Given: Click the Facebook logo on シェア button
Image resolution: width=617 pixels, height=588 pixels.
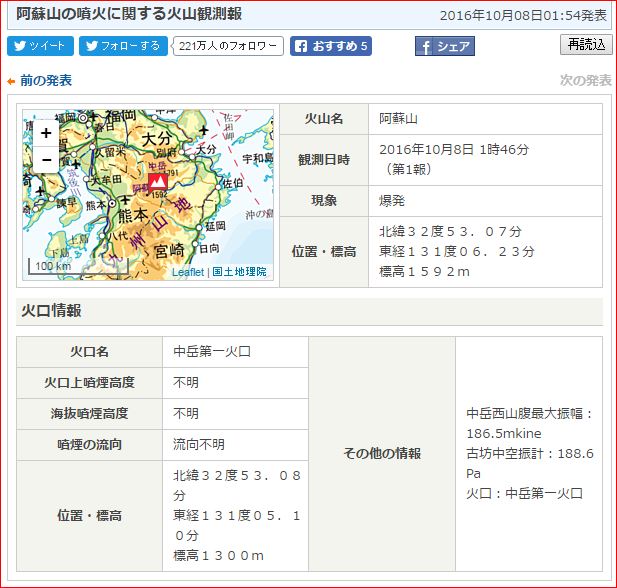Looking at the screenshot, I should (x=426, y=47).
